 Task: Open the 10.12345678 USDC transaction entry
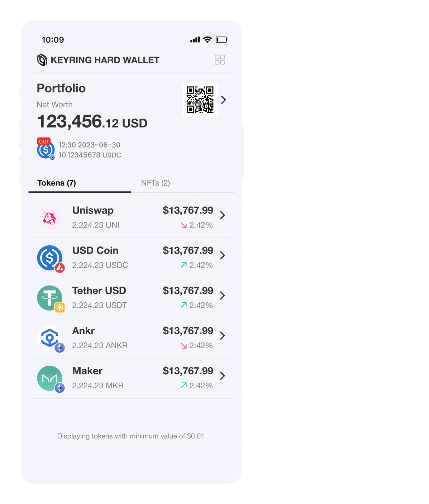[x=90, y=155]
